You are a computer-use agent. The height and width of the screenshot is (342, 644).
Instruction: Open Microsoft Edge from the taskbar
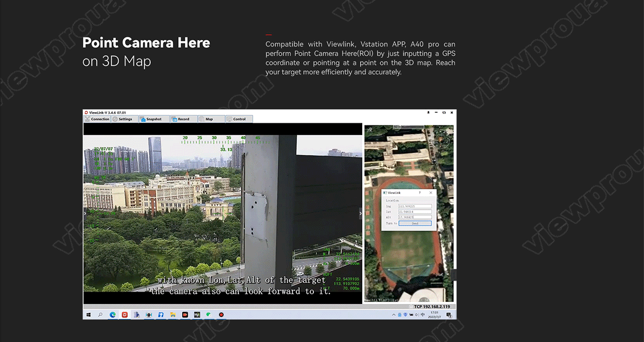click(x=113, y=315)
